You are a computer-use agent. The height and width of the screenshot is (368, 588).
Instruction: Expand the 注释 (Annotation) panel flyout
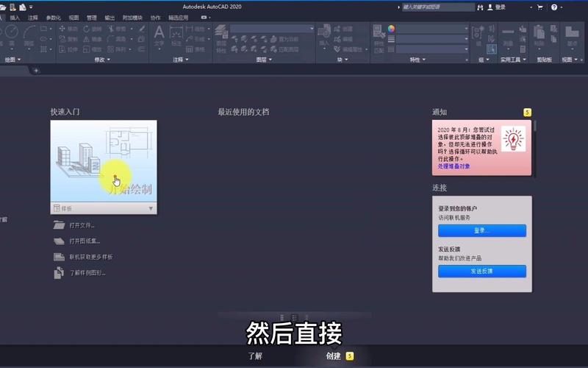(181, 60)
